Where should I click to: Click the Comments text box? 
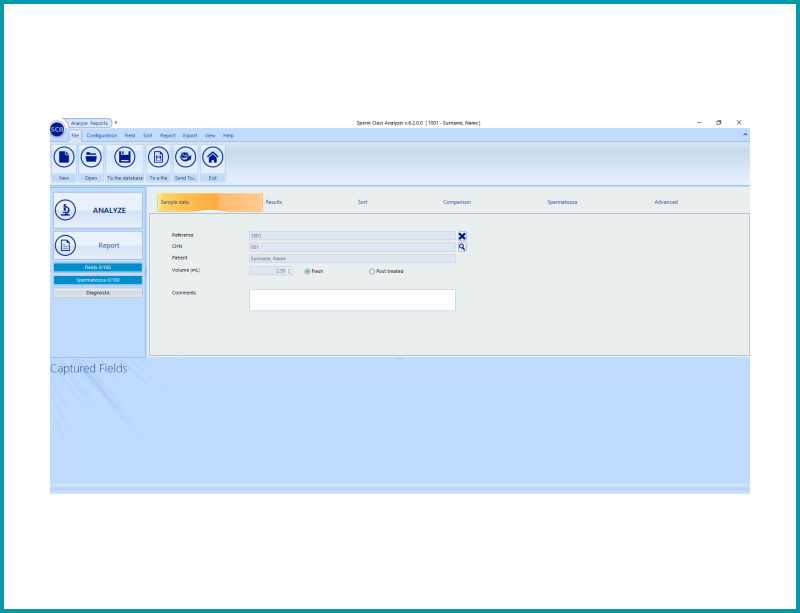(x=352, y=300)
